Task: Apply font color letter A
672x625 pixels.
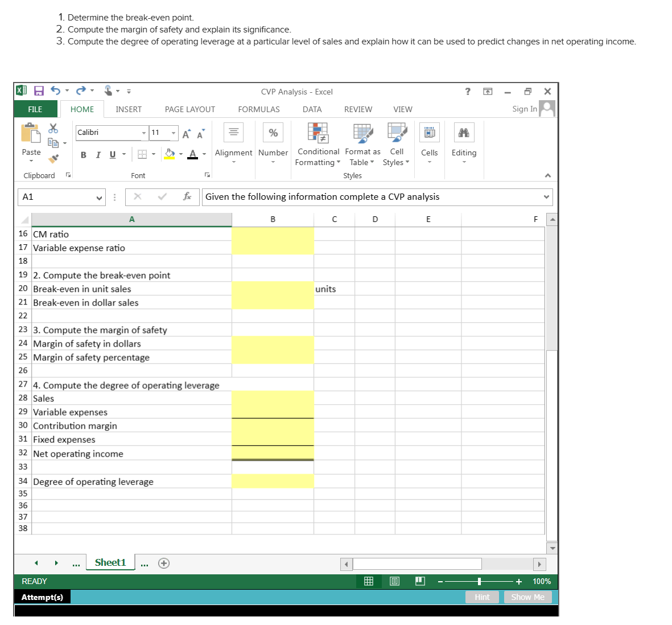Action: (193, 154)
